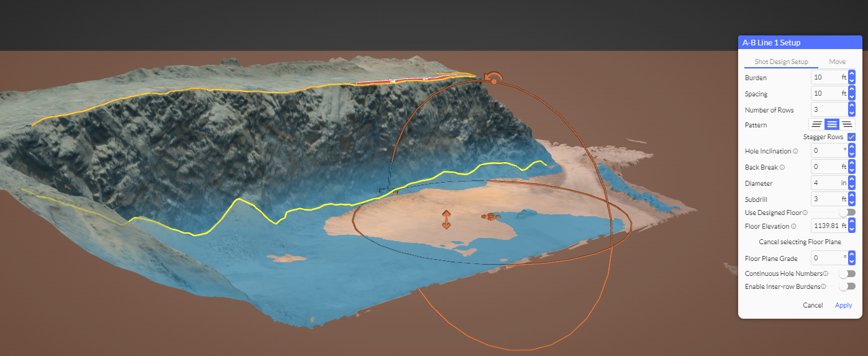The height and width of the screenshot is (356, 868).
Task: Open the Shot Design Setup tab
Action: pyautogui.click(x=781, y=62)
